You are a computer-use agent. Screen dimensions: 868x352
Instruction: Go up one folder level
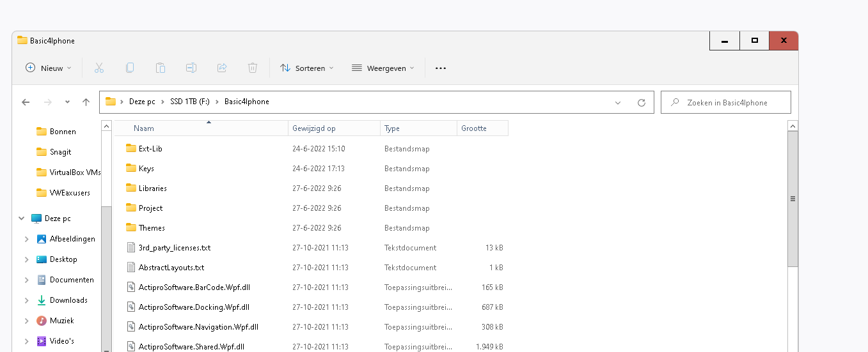pos(86,102)
